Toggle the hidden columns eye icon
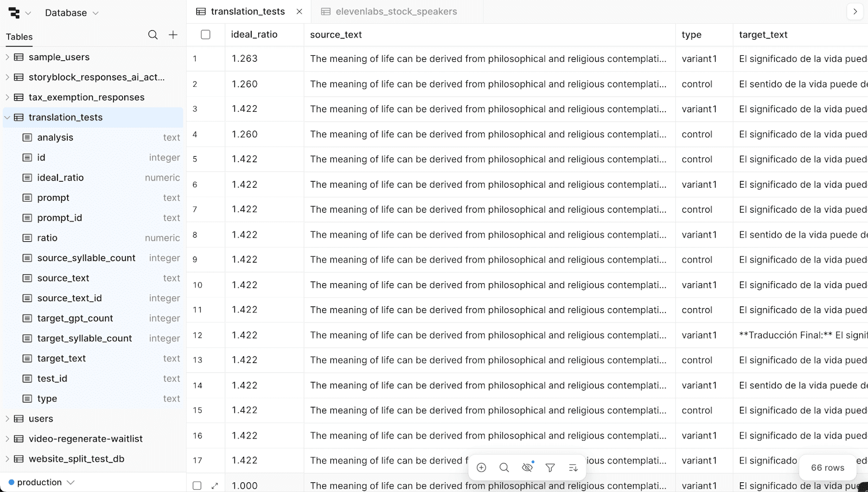Image resolution: width=868 pixels, height=492 pixels. click(x=527, y=467)
